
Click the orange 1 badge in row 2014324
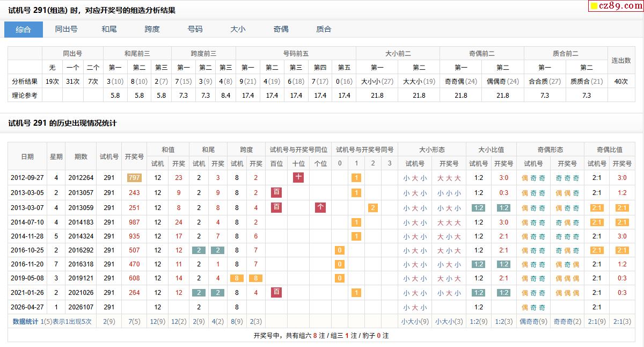click(356, 236)
